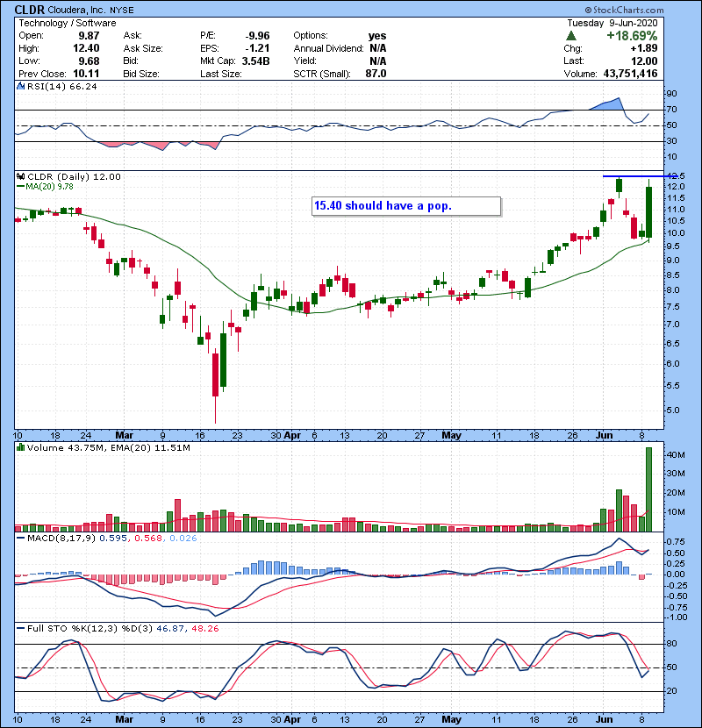Click the NYSE exchange label
The width and height of the screenshot is (702, 728).
[122, 11]
